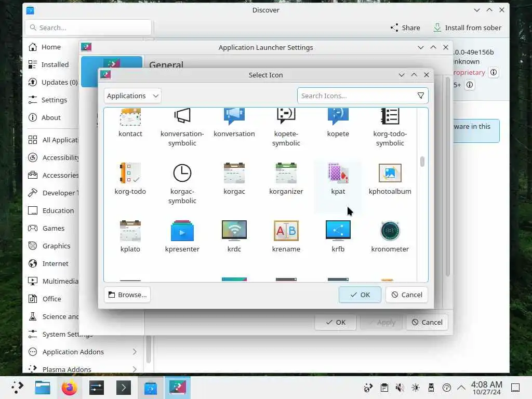Expand Plasma Addons chevron
This screenshot has height=399, width=532.
pyautogui.click(x=135, y=369)
